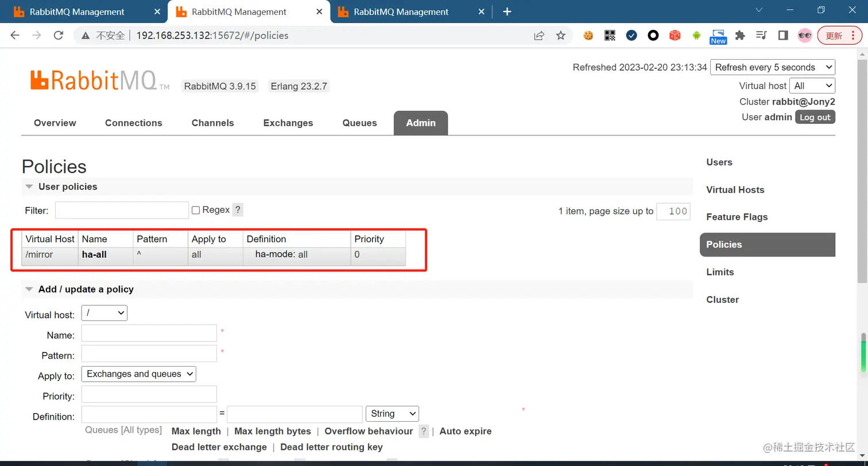Toggle the browser side panel icon
The image size is (868, 466).
783,36
